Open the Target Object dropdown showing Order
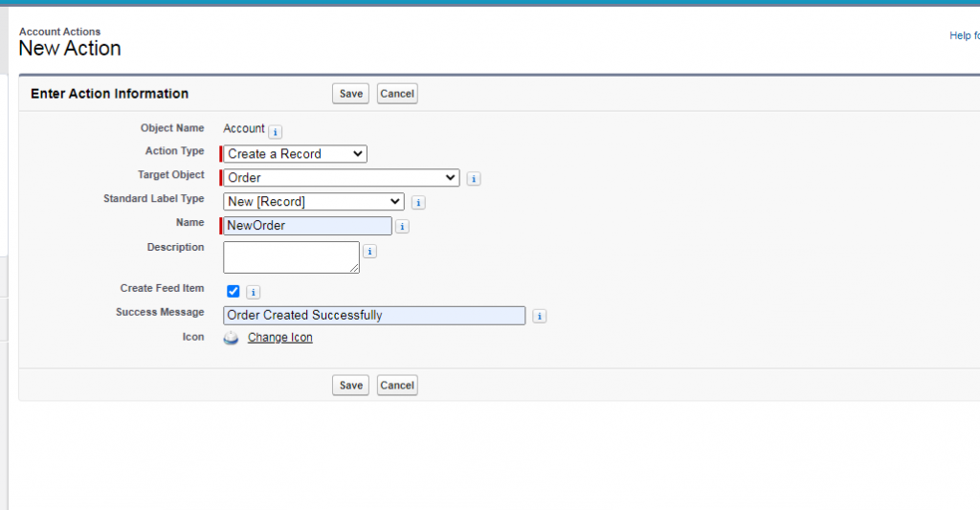 [342, 178]
